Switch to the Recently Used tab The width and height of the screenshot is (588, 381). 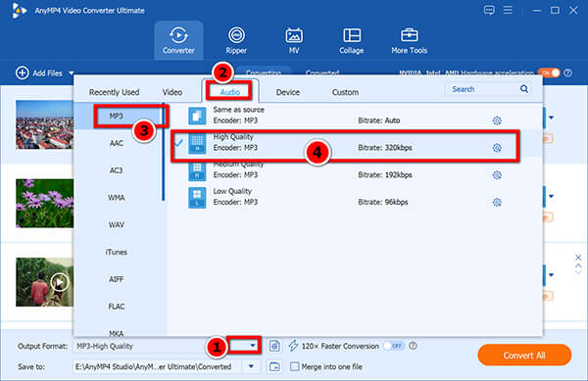[114, 92]
